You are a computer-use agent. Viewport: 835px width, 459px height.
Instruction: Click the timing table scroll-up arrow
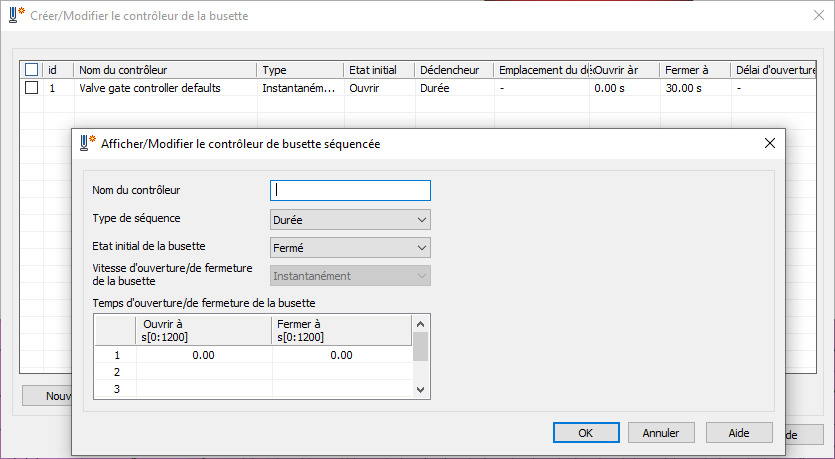420,323
